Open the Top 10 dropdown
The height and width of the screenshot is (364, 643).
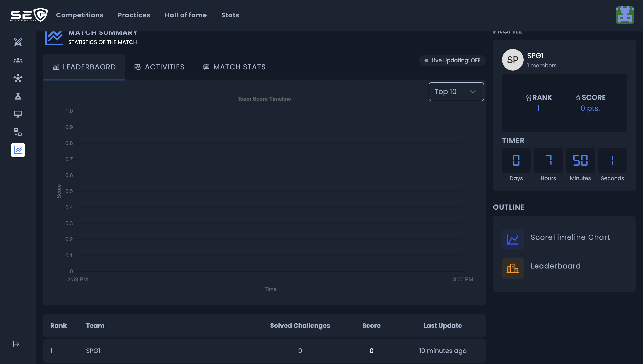click(x=456, y=92)
